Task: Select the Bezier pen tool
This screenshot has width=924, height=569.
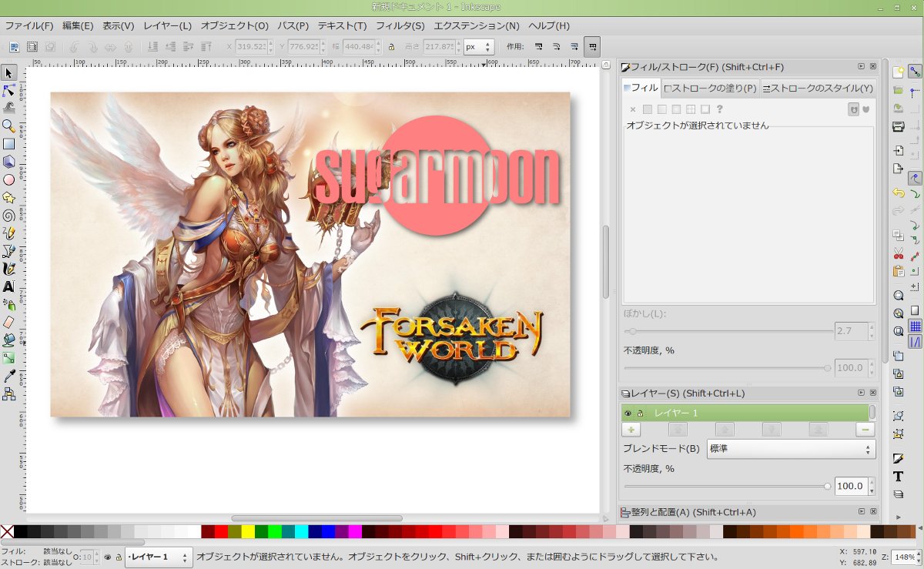Action: [8, 251]
